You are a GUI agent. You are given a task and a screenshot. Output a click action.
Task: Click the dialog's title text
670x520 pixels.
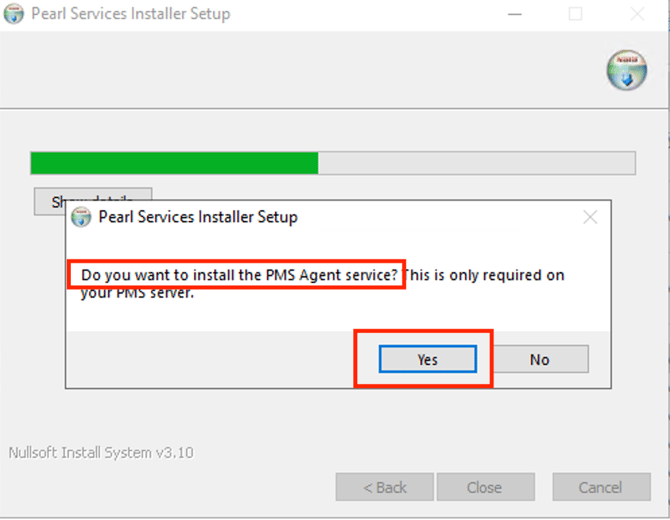(x=197, y=217)
